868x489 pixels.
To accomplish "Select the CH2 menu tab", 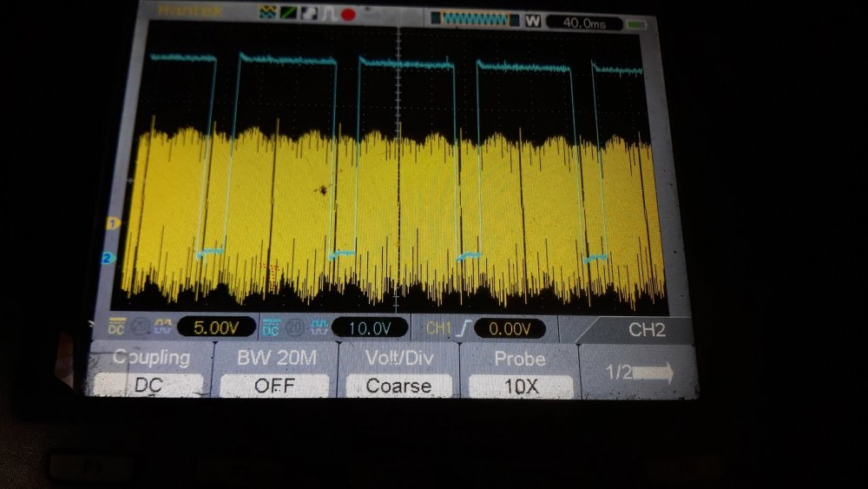I will [646, 330].
